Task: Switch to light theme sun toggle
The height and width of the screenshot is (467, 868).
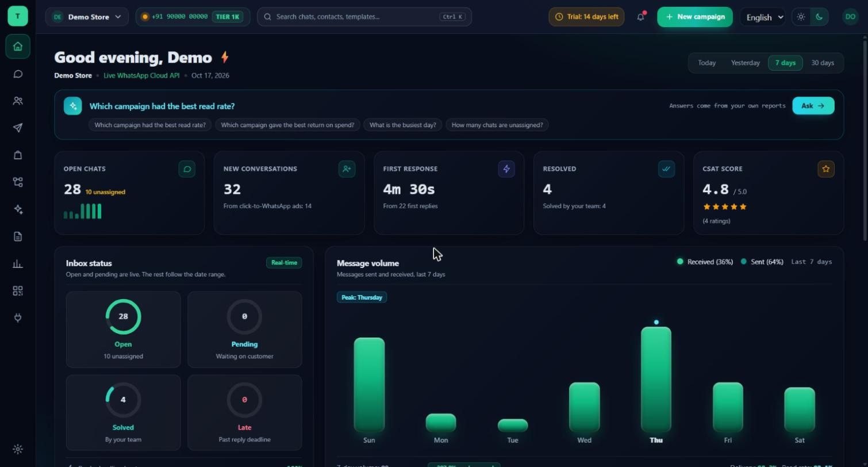Action: point(801,17)
